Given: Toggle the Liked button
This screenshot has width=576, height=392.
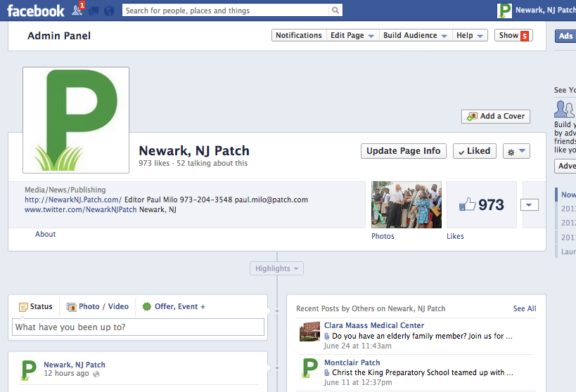Looking at the screenshot, I should 475,151.
